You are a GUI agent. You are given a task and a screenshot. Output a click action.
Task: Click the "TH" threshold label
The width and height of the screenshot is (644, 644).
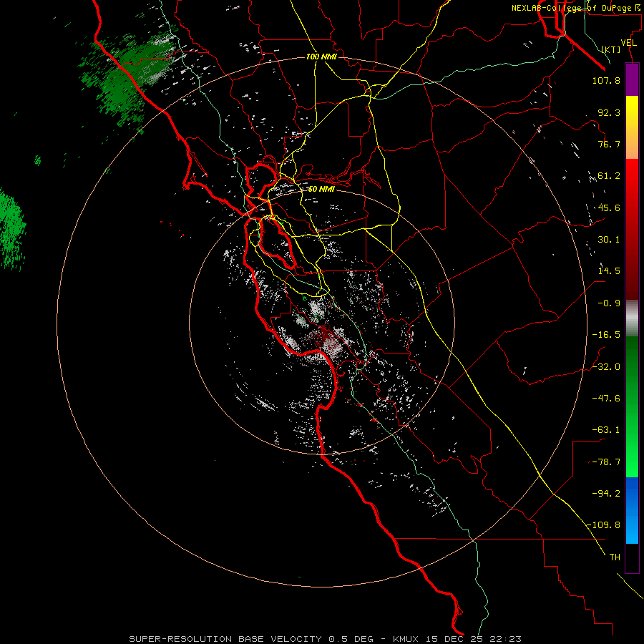(615, 557)
